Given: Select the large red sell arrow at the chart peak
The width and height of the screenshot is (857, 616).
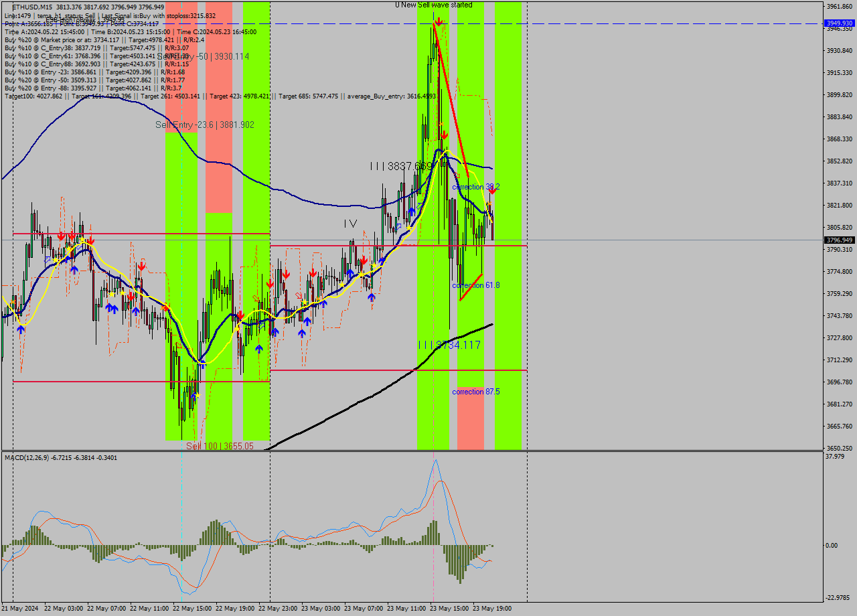Looking at the screenshot, I should point(439,22).
